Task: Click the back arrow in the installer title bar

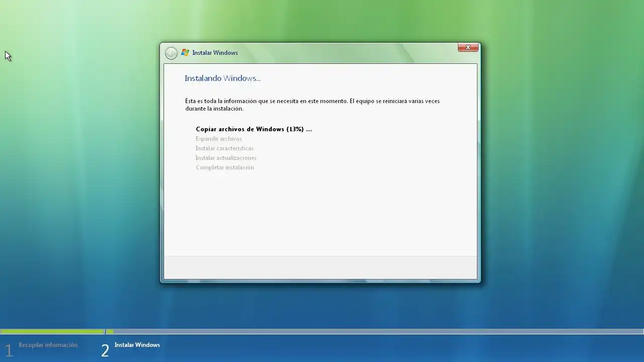Action: tap(171, 53)
